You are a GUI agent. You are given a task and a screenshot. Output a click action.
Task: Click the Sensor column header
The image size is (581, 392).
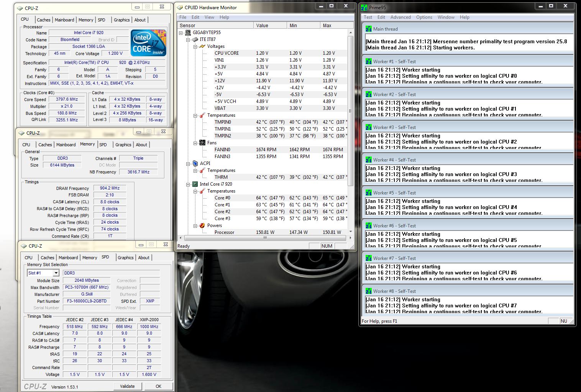(215, 25)
